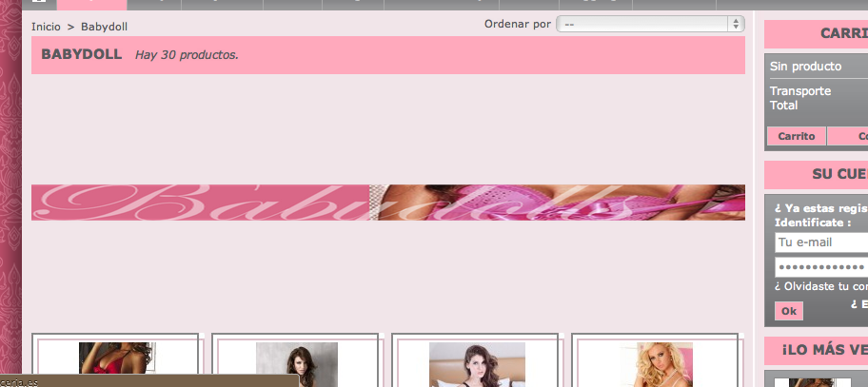Screen dimensions: 868x387
Task: Click the 'Sin producto' cart text
Action: point(805,67)
